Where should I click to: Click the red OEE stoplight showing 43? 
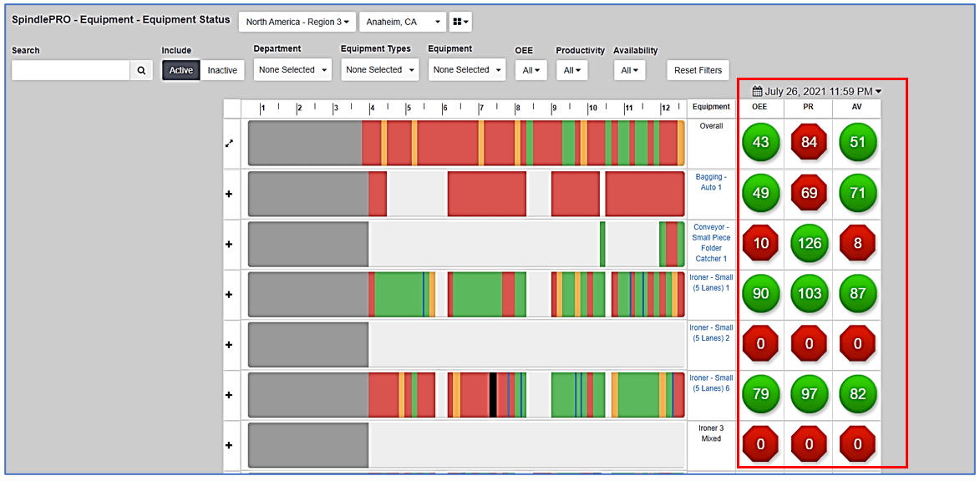coord(760,142)
